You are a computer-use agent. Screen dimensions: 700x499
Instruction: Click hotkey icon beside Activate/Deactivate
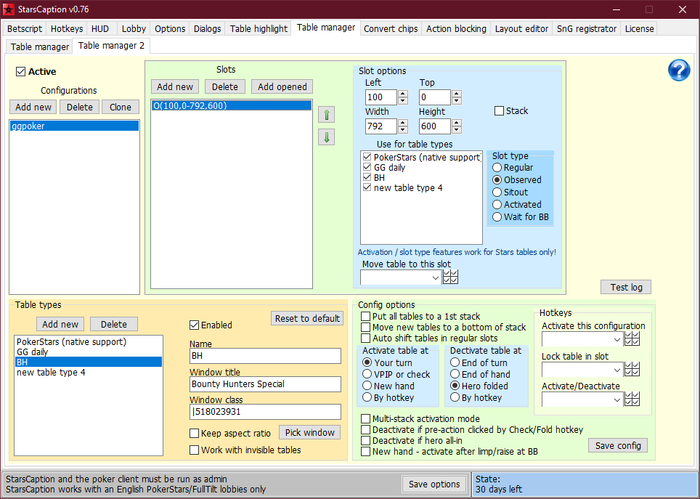(x=632, y=399)
